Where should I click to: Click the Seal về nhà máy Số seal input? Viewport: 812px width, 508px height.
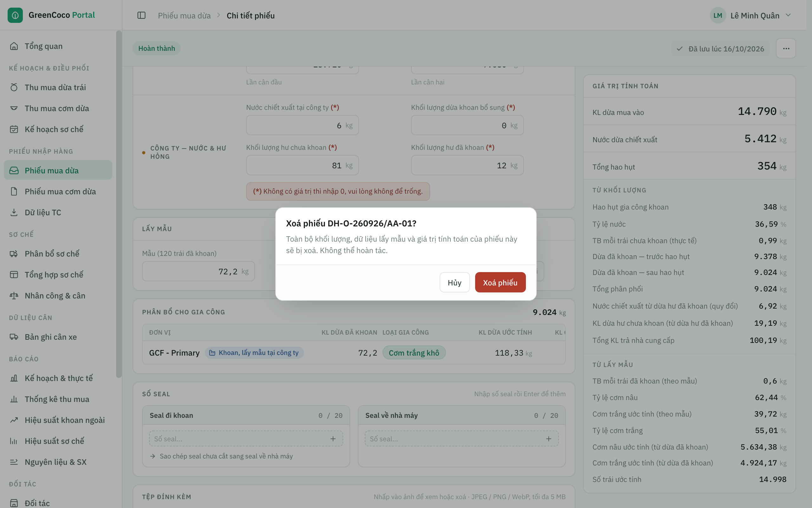[x=462, y=439]
